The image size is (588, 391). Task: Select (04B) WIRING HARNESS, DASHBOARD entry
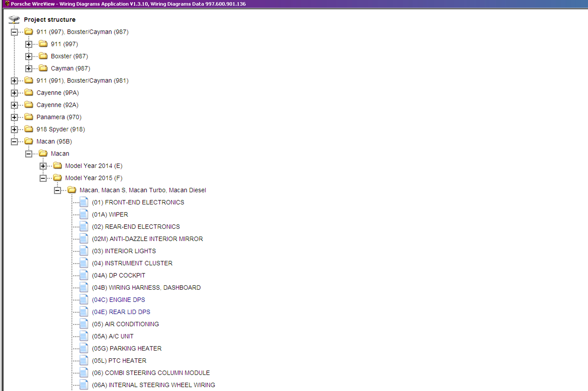[x=146, y=288]
